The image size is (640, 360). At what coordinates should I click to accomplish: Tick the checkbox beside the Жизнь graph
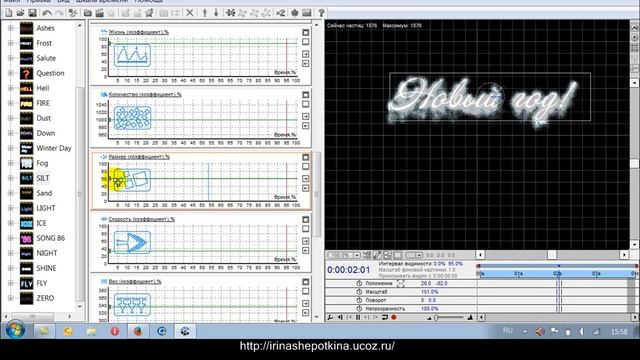coord(305,42)
